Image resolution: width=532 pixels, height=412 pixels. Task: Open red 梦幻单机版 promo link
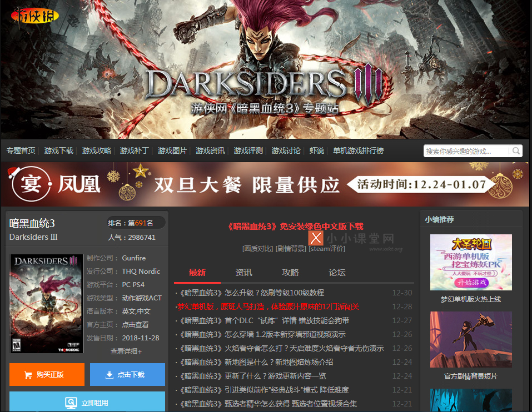coord(268,307)
